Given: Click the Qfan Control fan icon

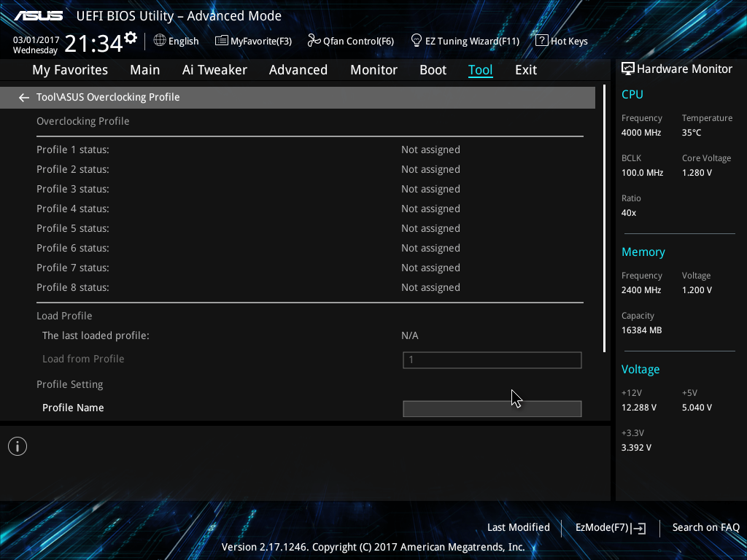Looking at the screenshot, I should (x=314, y=41).
